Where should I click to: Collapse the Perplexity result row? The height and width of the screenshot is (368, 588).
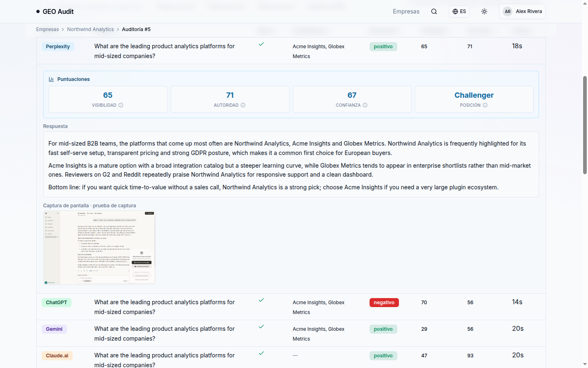point(291,51)
